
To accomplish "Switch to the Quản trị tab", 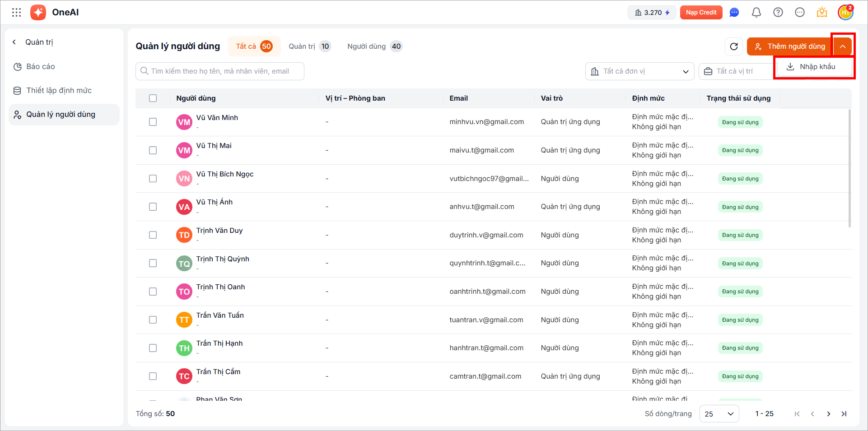I will coord(309,46).
